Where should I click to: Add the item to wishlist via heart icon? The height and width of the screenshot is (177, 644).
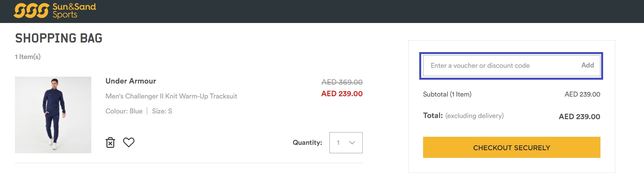[129, 143]
